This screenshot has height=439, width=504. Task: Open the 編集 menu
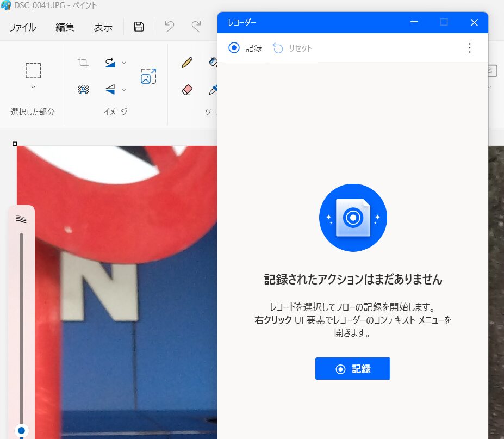65,27
